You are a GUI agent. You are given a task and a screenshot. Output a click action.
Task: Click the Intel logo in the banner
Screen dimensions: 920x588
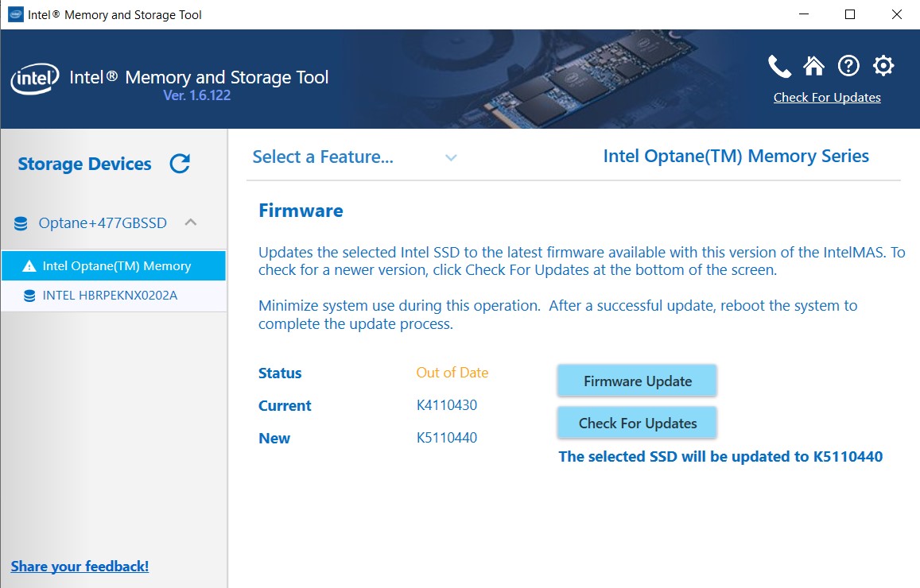click(x=33, y=78)
